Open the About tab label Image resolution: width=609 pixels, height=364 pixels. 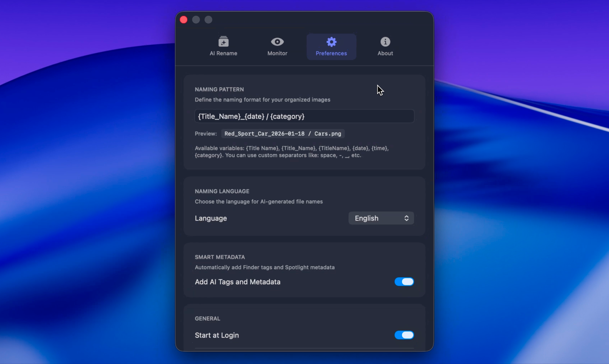tap(385, 53)
